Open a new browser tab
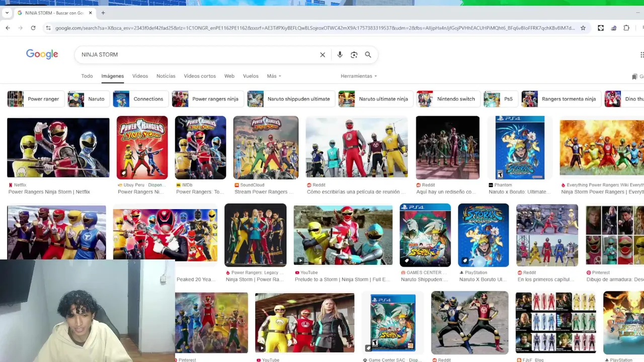 [x=103, y=13]
